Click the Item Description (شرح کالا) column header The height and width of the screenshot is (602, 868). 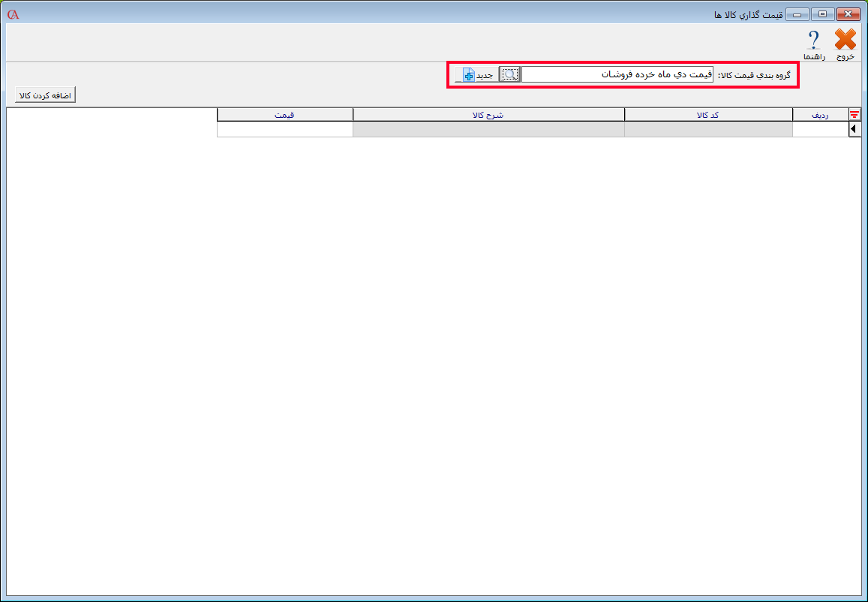coord(488,114)
